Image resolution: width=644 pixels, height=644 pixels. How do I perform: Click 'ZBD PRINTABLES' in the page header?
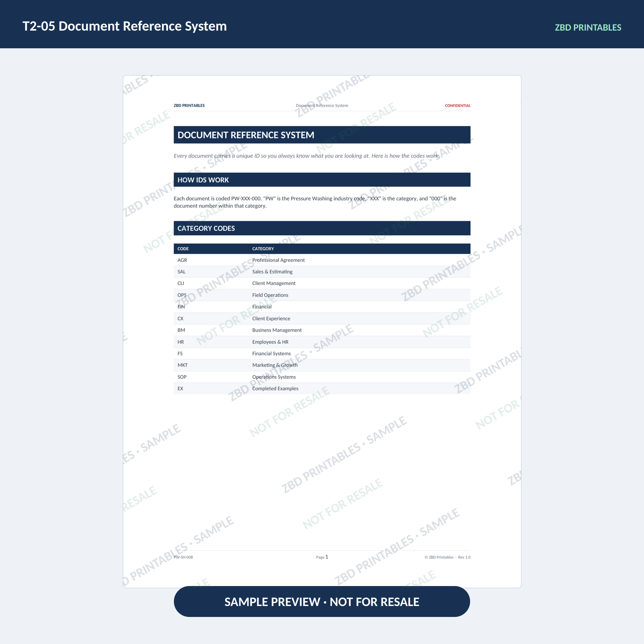(189, 106)
